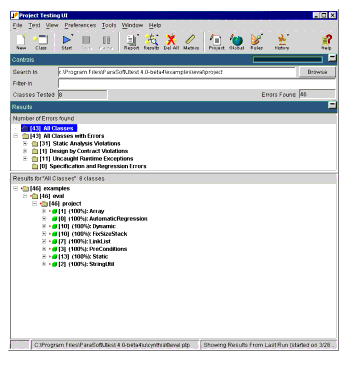Screen dimensions: 361x369
Task: Click the application icon in title bar
Action: [15, 15]
